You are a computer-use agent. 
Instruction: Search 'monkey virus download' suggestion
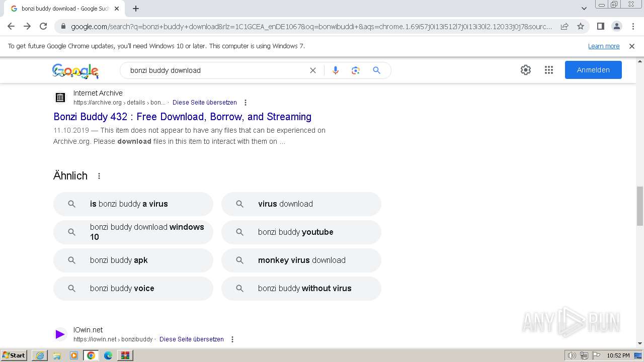(301, 260)
